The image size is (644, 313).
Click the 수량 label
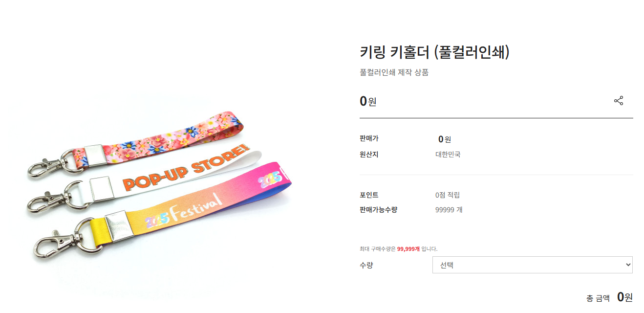tap(366, 265)
